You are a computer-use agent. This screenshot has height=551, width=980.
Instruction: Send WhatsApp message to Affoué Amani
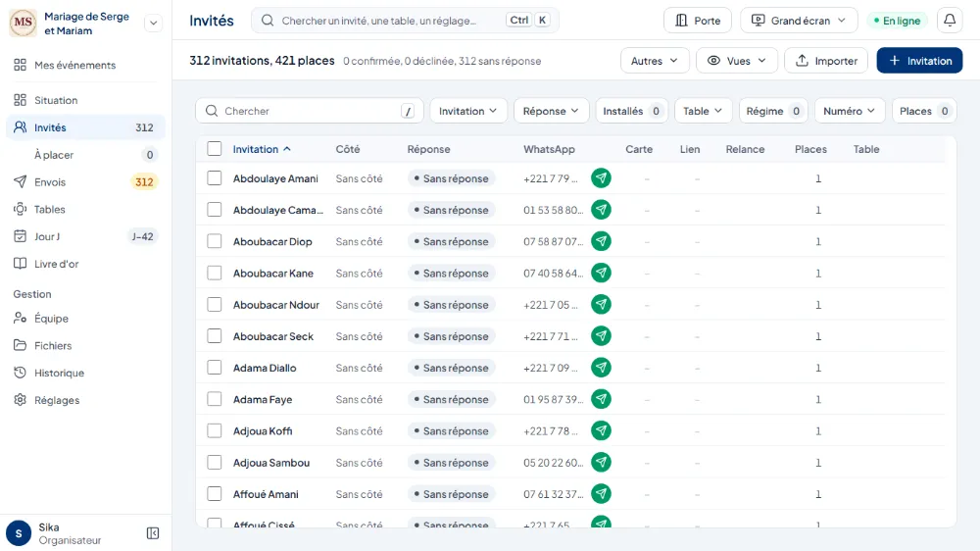[602, 494]
